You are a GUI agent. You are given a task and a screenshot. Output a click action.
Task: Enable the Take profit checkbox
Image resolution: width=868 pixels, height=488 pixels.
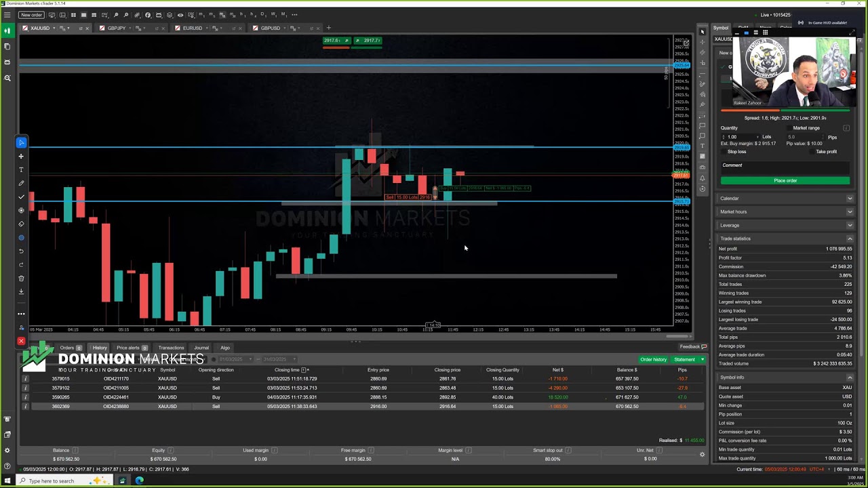tap(812, 152)
